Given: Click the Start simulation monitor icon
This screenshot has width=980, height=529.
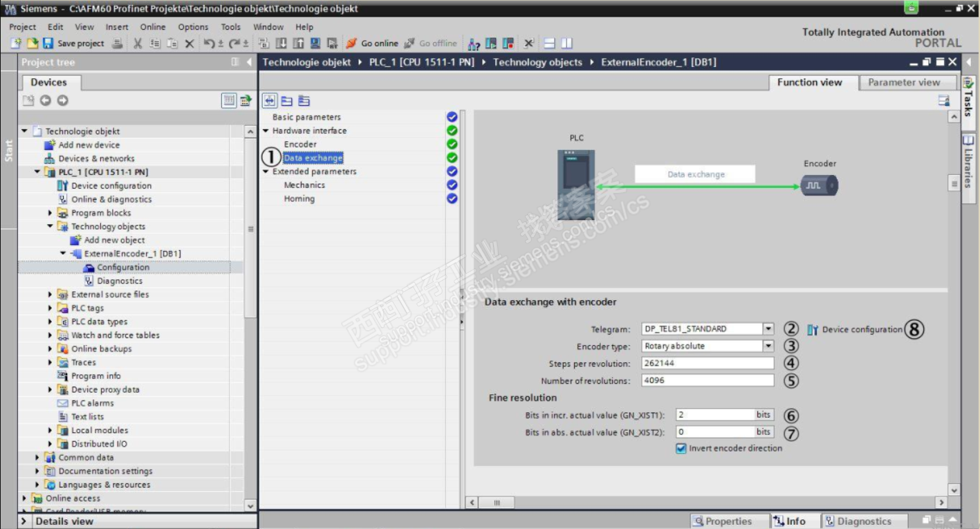Looking at the screenshot, I should (315, 44).
